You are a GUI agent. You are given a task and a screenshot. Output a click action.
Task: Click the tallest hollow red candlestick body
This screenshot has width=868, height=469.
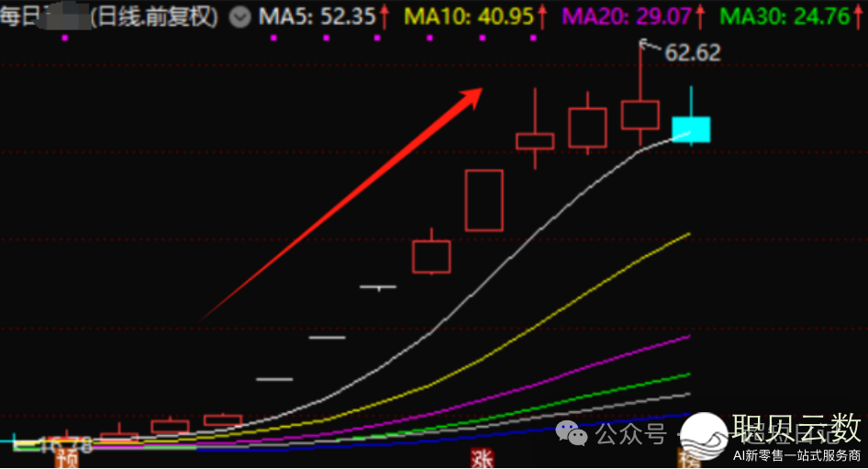(x=484, y=200)
